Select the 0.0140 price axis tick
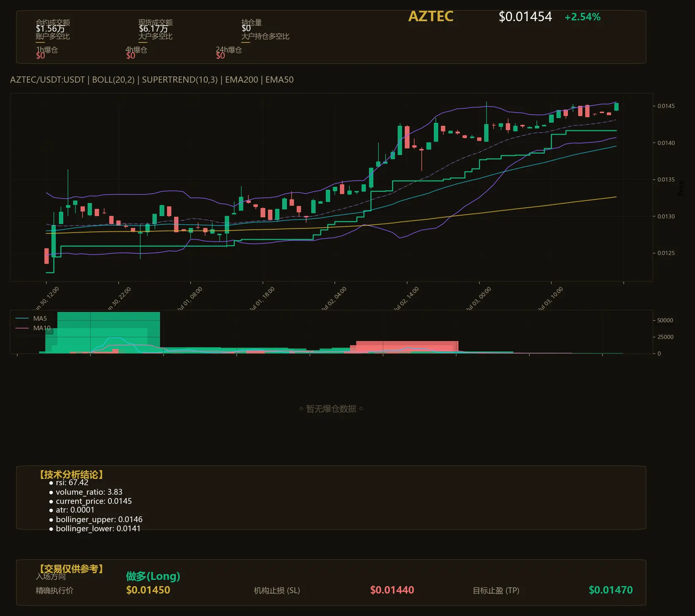 (x=666, y=143)
